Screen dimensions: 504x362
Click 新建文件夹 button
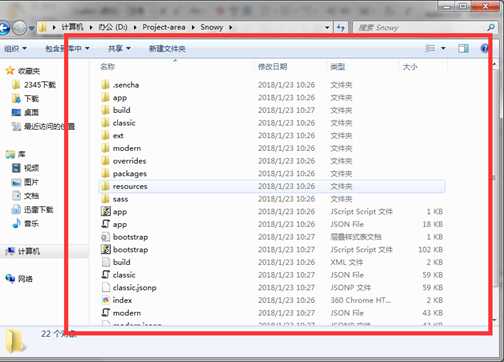pos(167,49)
